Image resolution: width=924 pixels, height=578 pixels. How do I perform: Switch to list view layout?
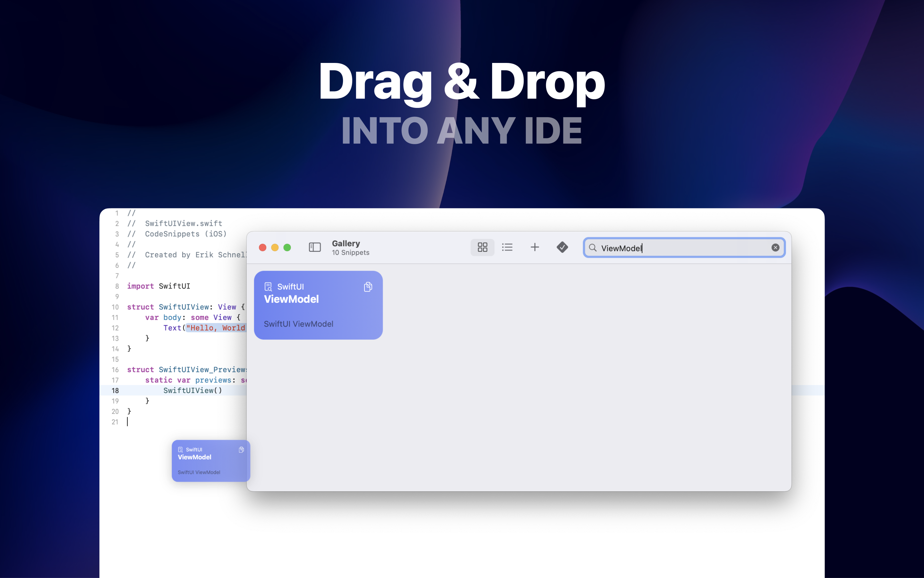pyautogui.click(x=507, y=247)
